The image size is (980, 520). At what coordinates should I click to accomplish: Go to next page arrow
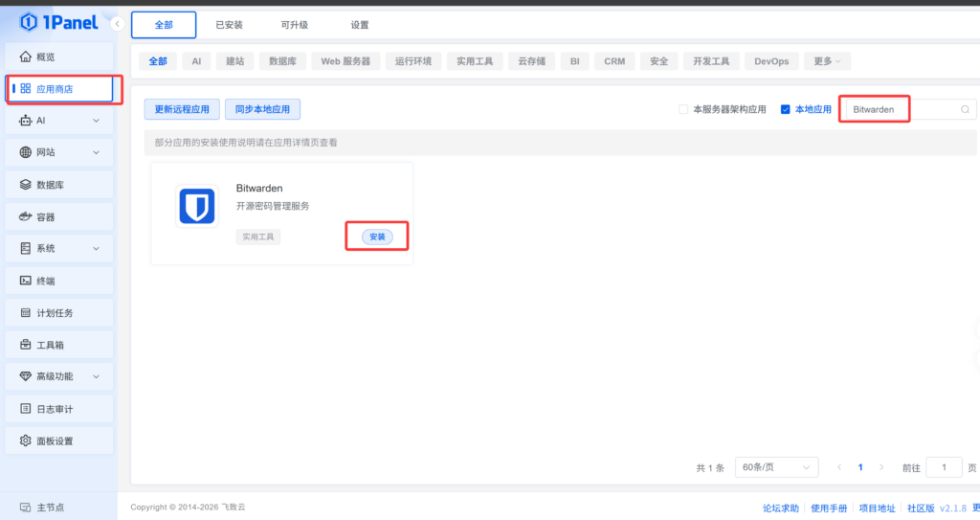point(881,467)
